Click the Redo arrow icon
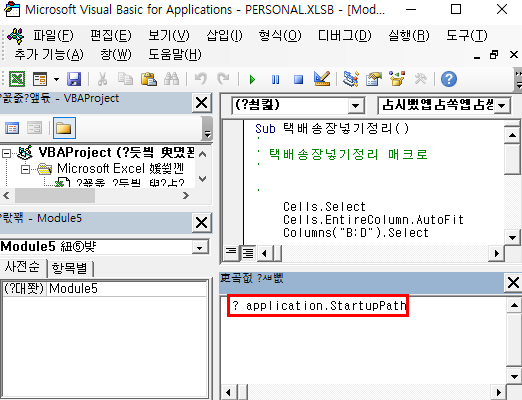This screenshot has height=400, width=522. pyautogui.click(x=223, y=79)
